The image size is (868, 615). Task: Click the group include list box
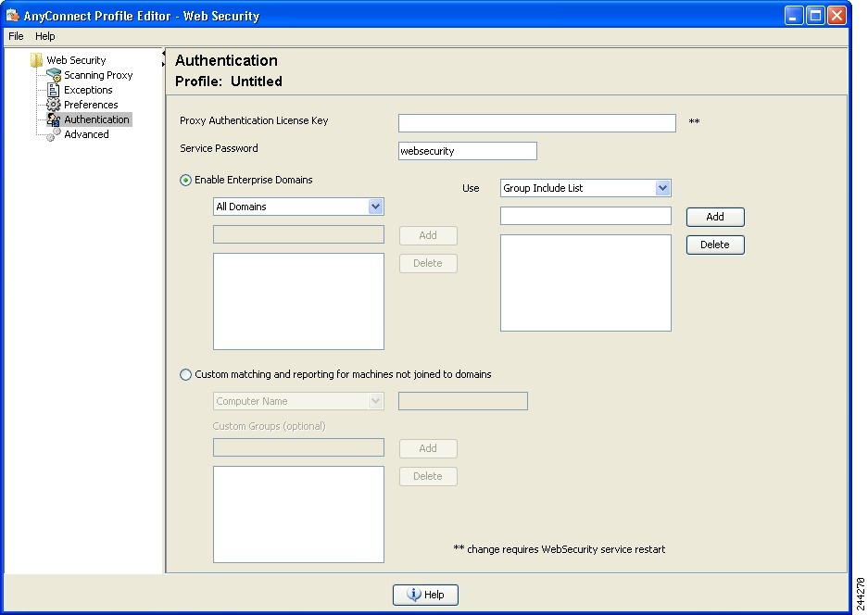(585, 282)
